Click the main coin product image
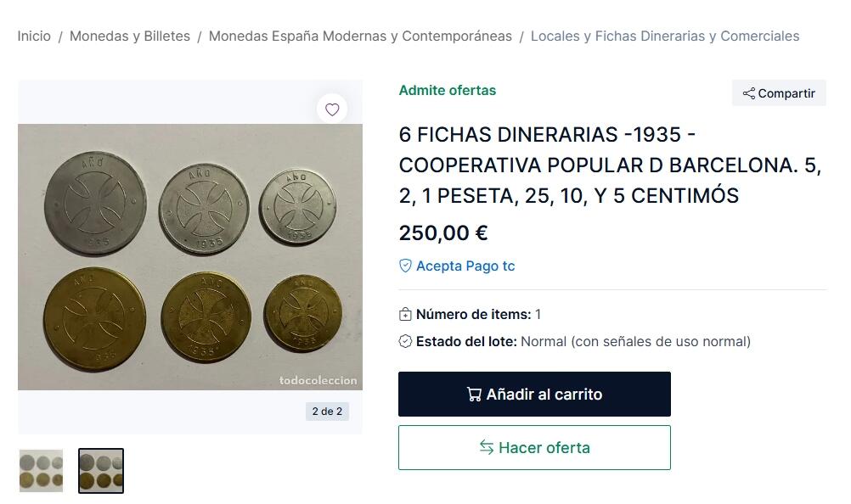 pyautogui.click(x=190, y=257)
